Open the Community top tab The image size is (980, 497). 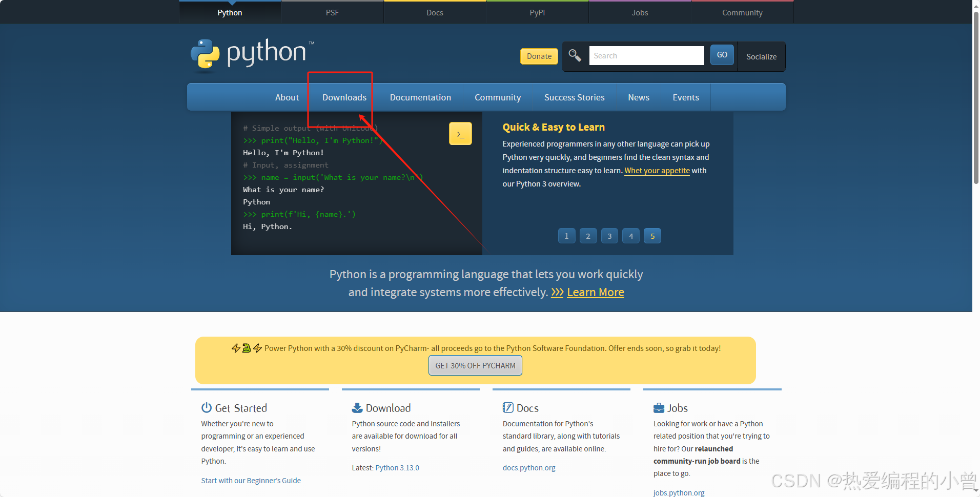pyautogui.click(x=742, y=12)
